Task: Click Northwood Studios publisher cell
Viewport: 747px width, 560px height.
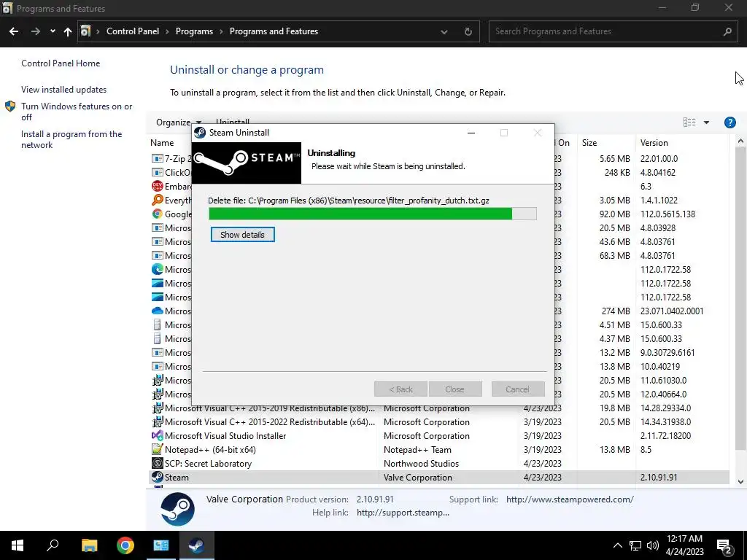Action: pos(421,464)
